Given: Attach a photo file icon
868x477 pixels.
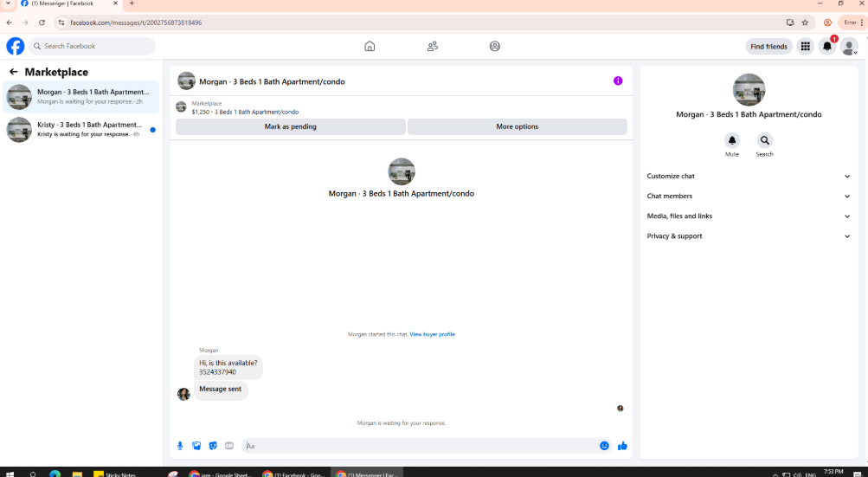Looking at the screenshot, I should tap(196, 446).
